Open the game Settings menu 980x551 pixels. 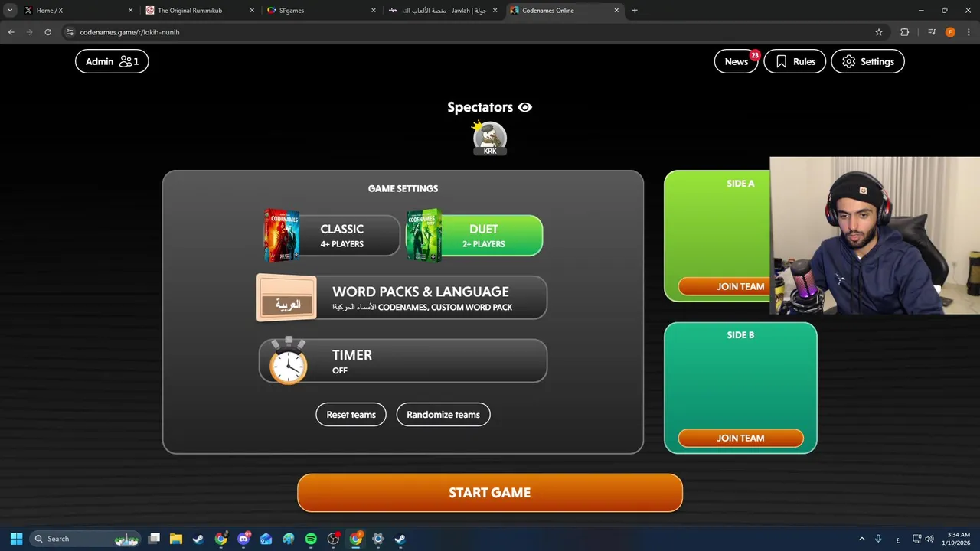pyautogui.click(x=868, y=61)
